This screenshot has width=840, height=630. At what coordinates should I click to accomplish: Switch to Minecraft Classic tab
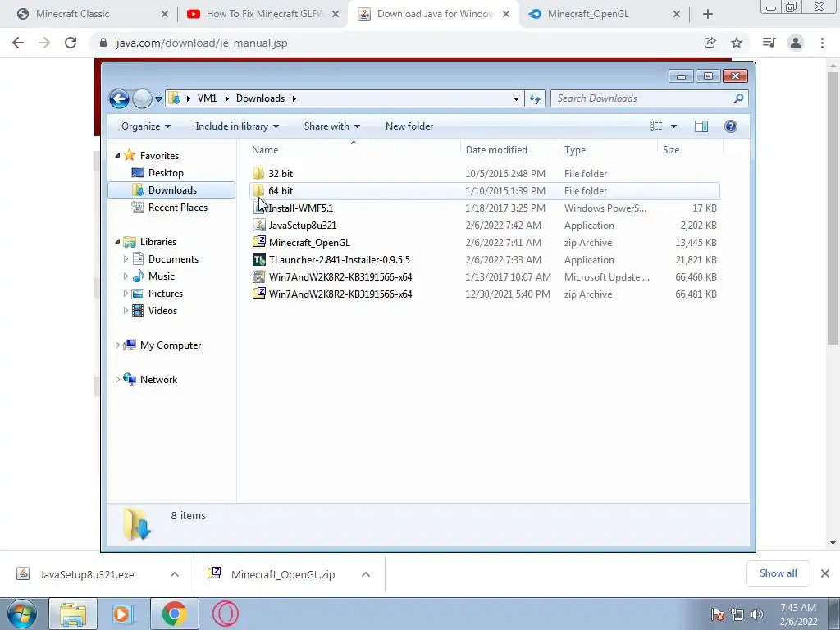[72, 14]
